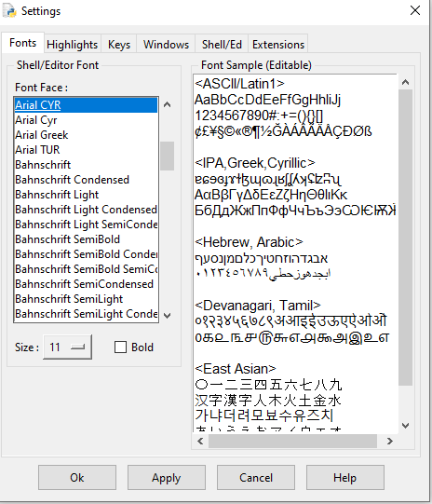Select the Bahnschrift Light SemiCondensed font

[x=86, y=225]
